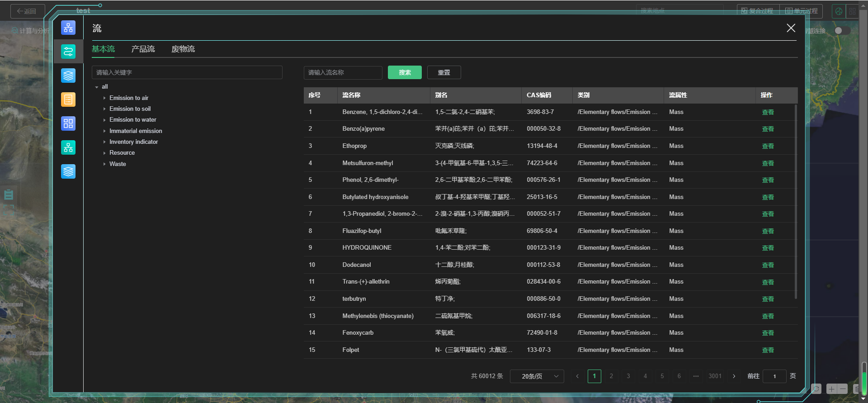Open the blue hierarchy icon in sidebar top
This screenshot has width=868, height=403.
(x=68, y=28)
